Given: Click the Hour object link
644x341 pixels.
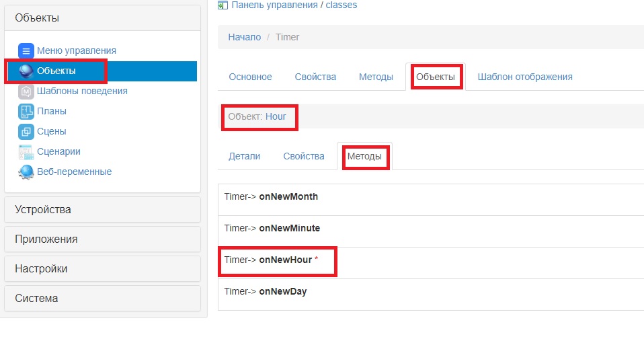Looking at the screenshot, I should 276,116.
